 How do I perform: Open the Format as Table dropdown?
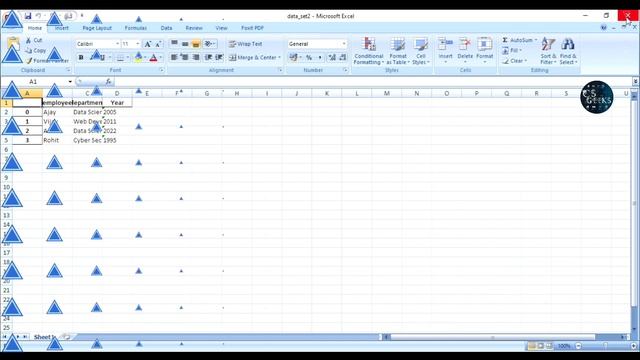[x=398, y=51]
